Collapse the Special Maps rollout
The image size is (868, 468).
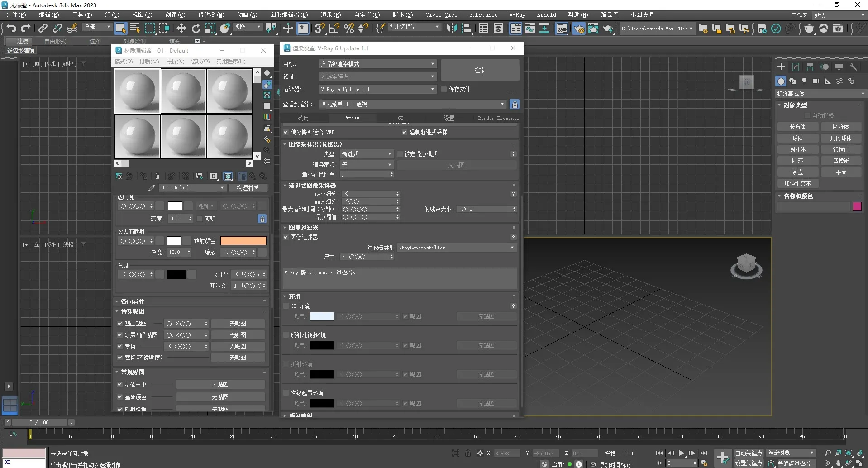tap(133, 311)
